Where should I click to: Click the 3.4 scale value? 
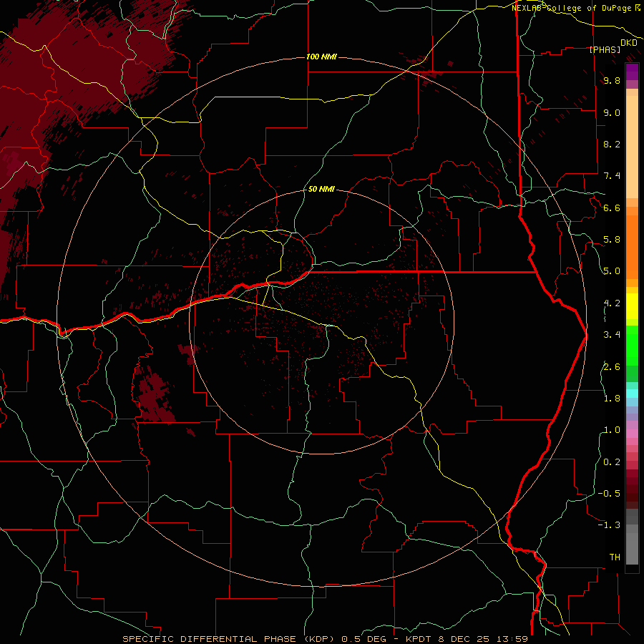point(612,335)
